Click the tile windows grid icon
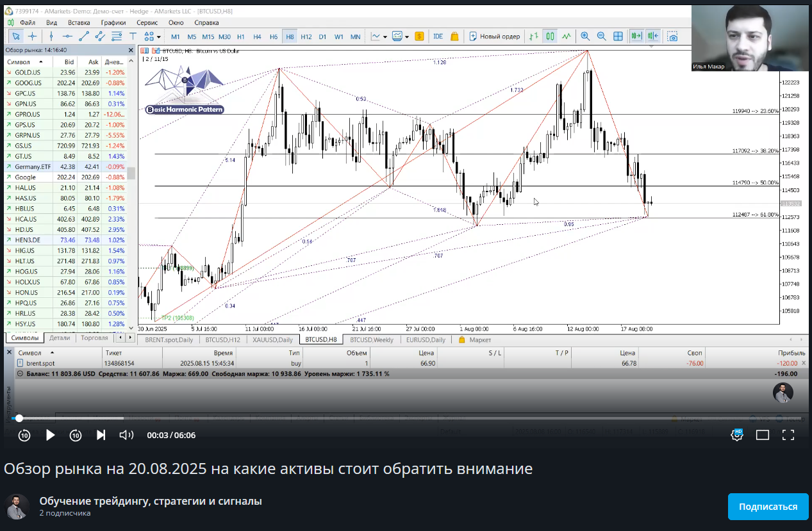Screen dimensions: 812x531 (x=618, y=37)
